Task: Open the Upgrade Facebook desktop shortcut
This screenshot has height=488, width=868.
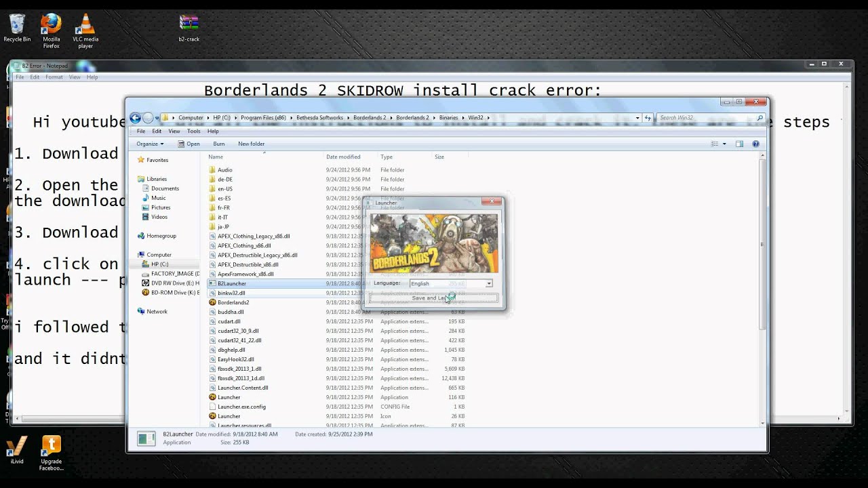Action: [52, 453]
